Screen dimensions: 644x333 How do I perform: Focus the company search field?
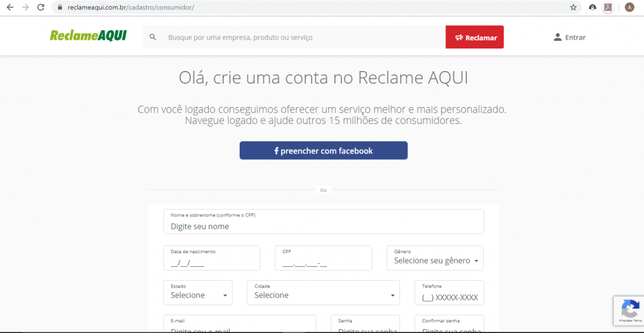pyautogui.click(x=294, y=37)
